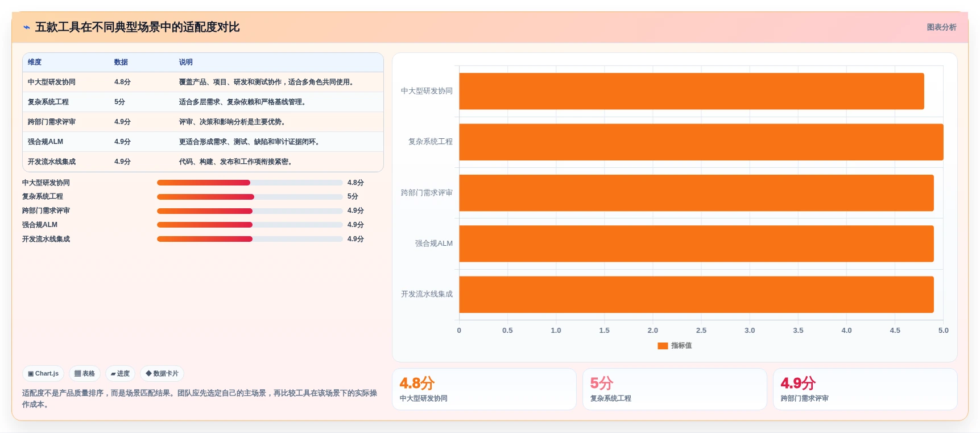The image size is (980, 433).
Task: Open the 4.9分 跨部门需求评审 data card
Action: coord(865,389)
